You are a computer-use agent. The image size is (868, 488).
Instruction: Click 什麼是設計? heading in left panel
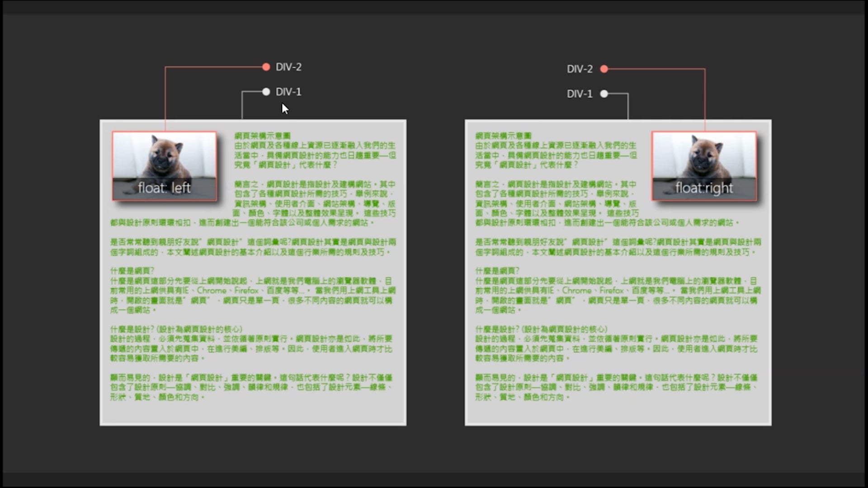[132, 329]
